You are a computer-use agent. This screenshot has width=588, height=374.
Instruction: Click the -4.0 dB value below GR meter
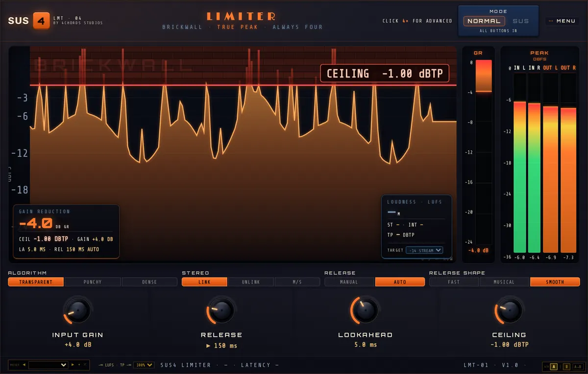coord(478,251)
